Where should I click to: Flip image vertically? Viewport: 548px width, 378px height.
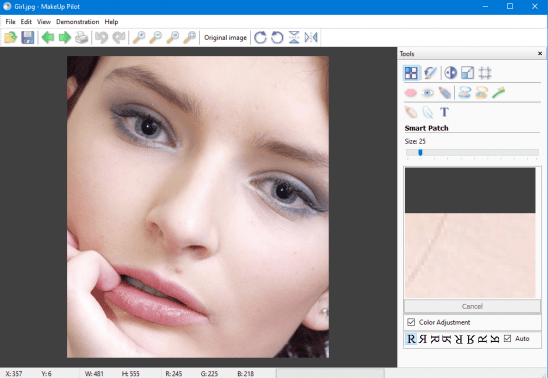[x=294, y=37]
